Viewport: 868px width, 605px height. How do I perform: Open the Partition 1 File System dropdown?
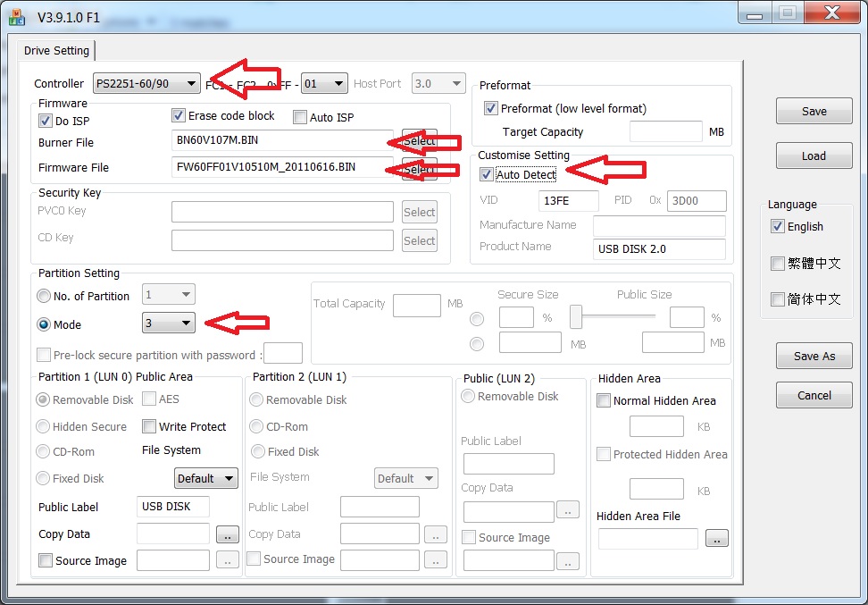pyautogui.click(x=205, y=478)
